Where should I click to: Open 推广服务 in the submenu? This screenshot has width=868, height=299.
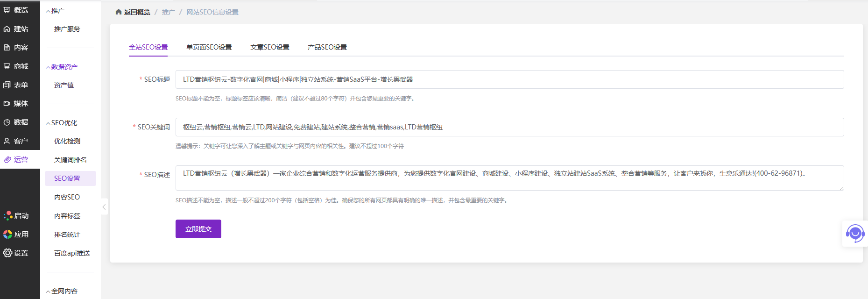(67, 29)
